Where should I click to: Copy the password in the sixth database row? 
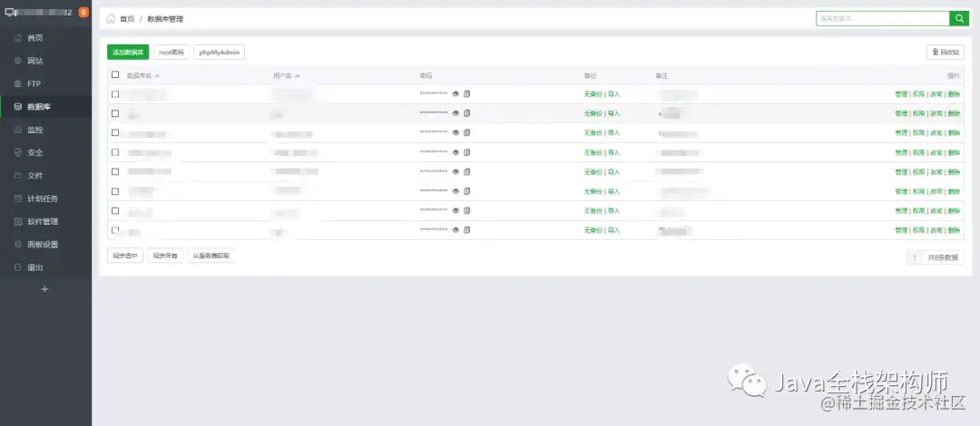467,190
